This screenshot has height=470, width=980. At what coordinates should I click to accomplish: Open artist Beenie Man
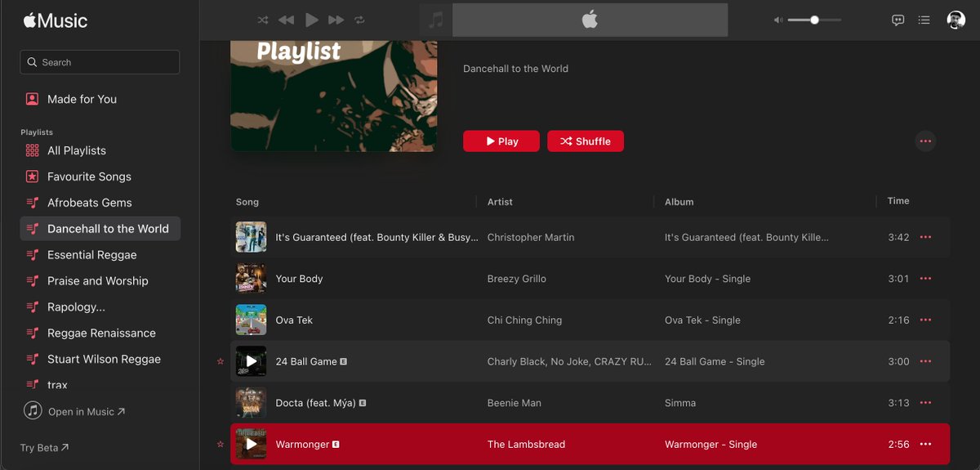click(x=514, y=403)
